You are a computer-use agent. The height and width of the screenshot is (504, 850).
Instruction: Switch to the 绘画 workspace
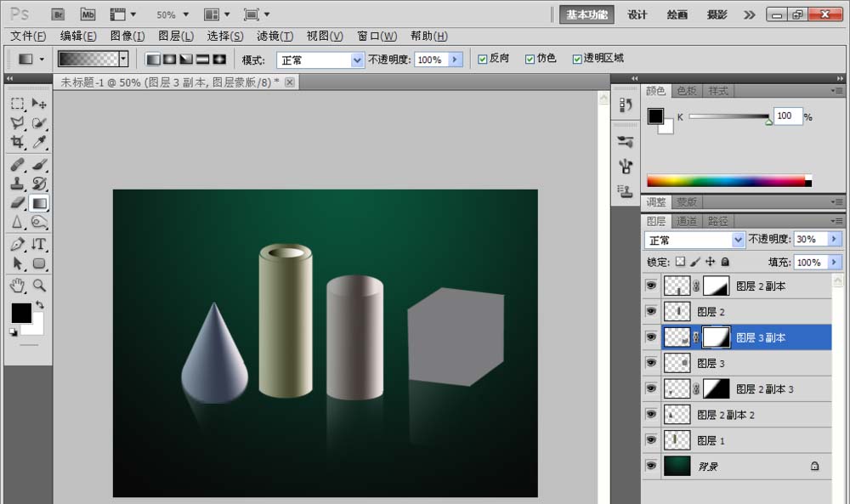(x=677, y=14)
